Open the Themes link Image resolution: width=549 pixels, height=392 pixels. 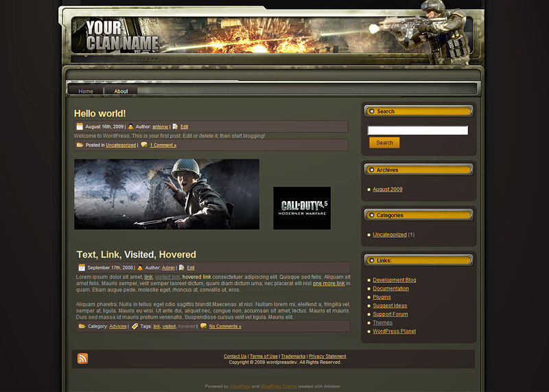383,323
